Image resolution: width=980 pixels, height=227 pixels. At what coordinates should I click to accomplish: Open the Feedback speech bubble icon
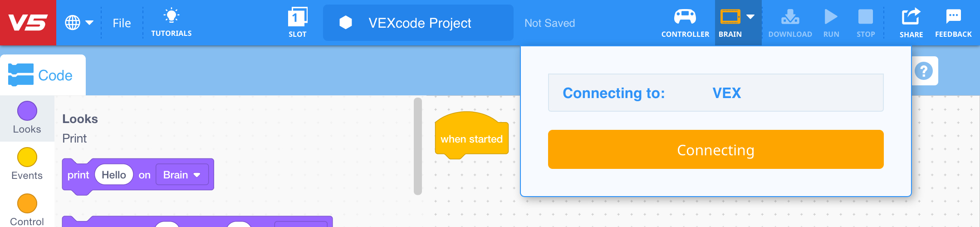[953, 17]
